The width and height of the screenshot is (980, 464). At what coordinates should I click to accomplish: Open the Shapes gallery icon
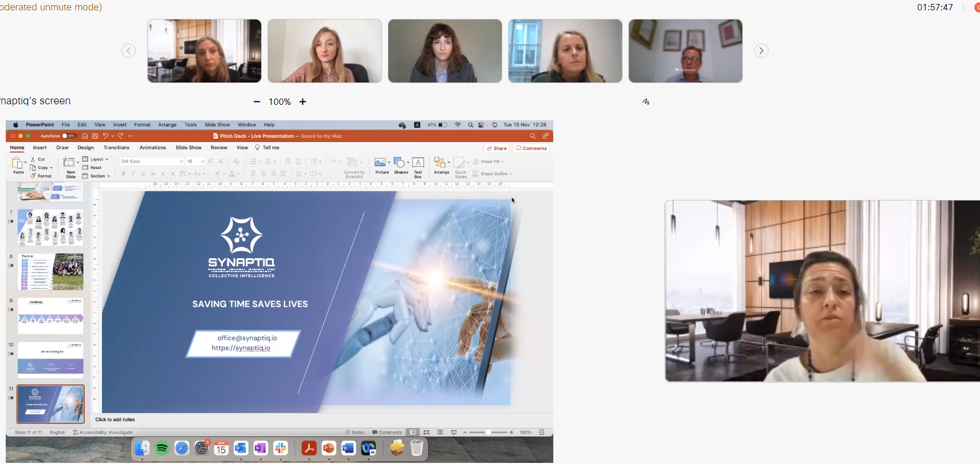click(400, 163)
